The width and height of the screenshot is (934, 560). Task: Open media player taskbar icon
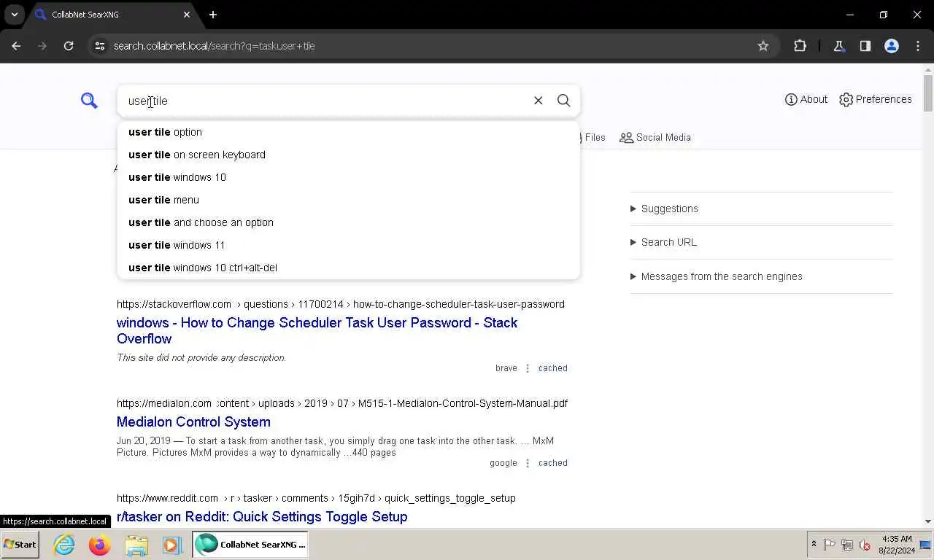click(x=171, y=545)
